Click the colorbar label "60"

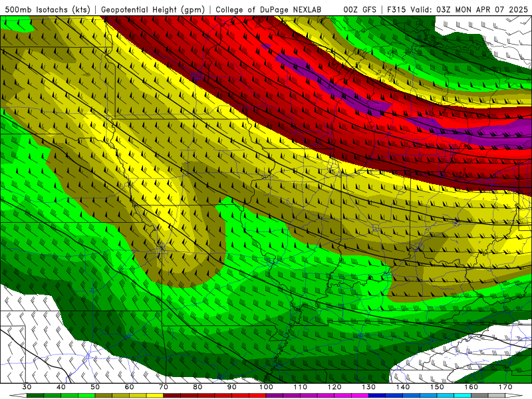[129, 387]
